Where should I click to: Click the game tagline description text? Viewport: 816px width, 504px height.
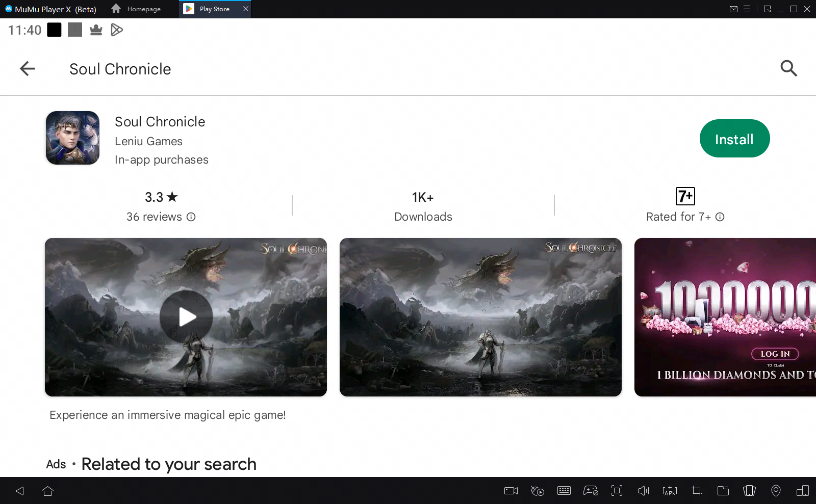pyautogui.click(x=168, y=415)
